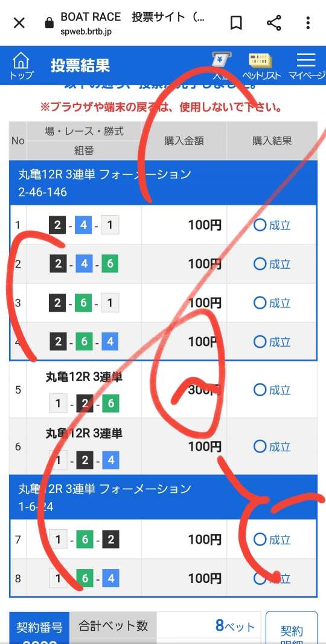The height and width of the screenshot is (644, 326).
Task: Tap the bookmark icon in browser bar
Action: pos(235,23)
